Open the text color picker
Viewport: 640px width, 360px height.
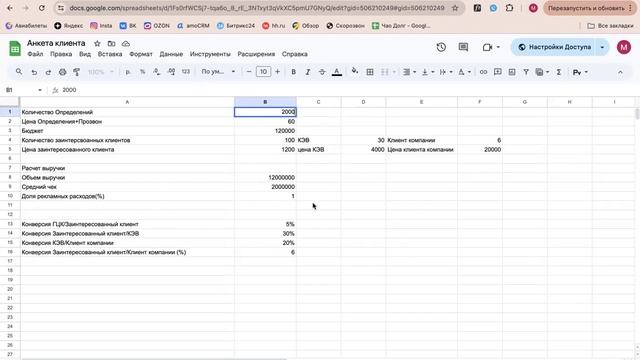[337, 72]
